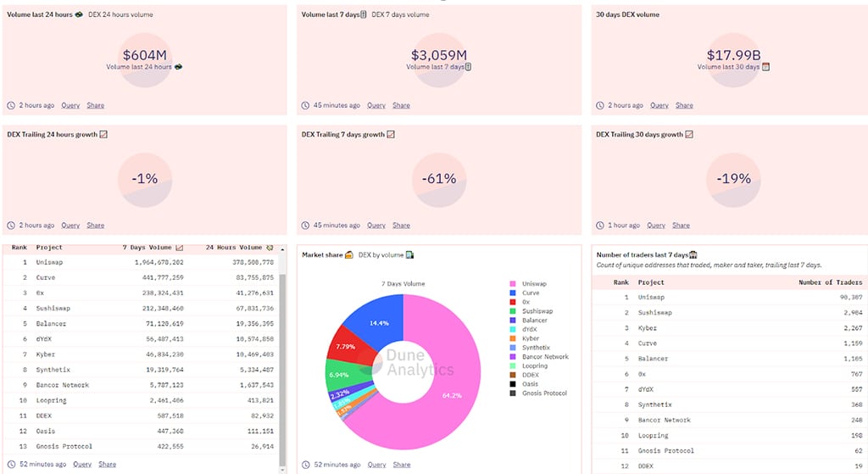The width and height of the screenshot is (868, 474).
Task: Click the clock icon in the 30 days DEX volume panel
Action: click(600, 105)
